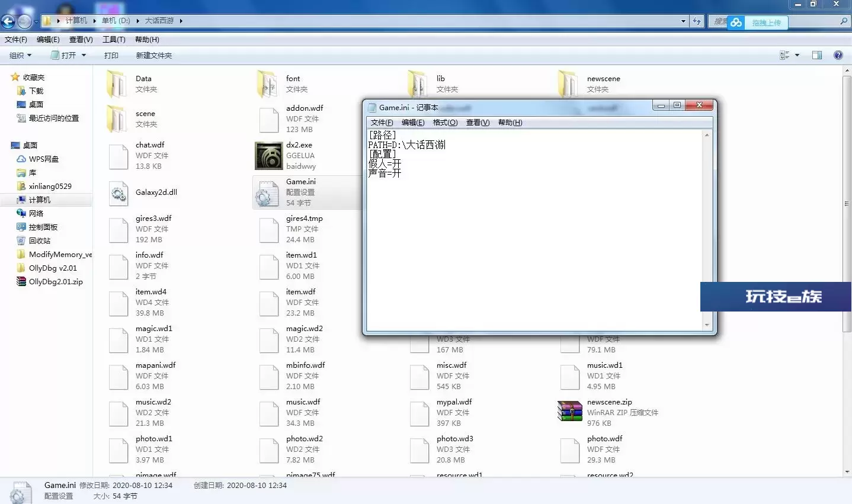This screenshot has width=852, height=504.
Task: Open the address bar history dropdown
Action: [x=683, y=21]
